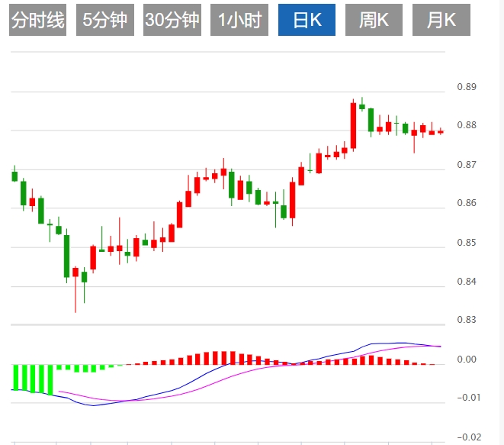Screen dimensions: 504x445
Task: Click the 0.84 price axis label
Action: click(x=467, y=282)
